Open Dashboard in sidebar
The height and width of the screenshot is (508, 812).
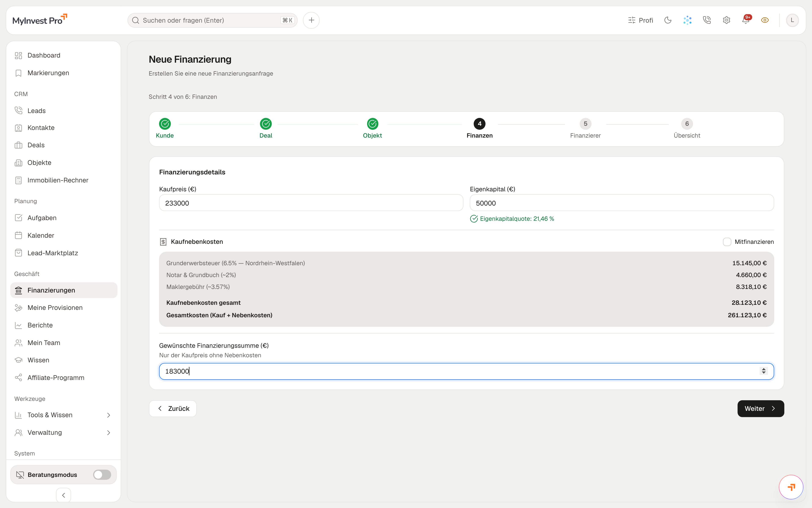pos(64,55)
